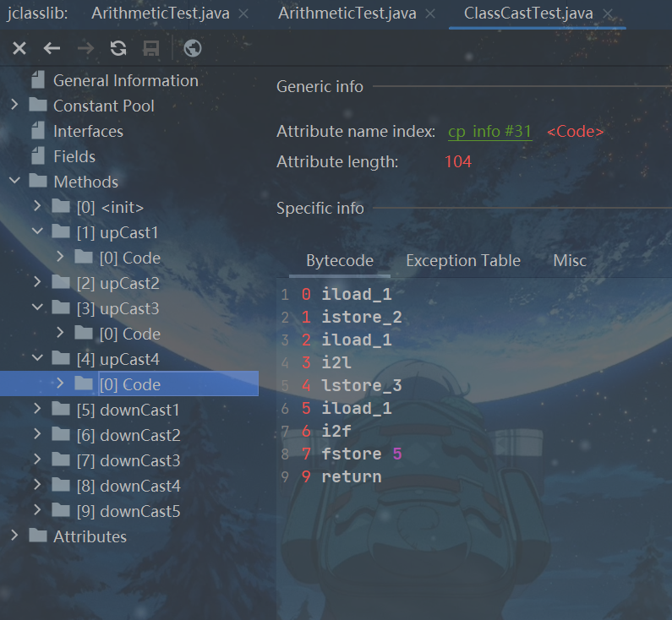
Task: Click the forward arrow navigation icon
Action: pos(85,49)
